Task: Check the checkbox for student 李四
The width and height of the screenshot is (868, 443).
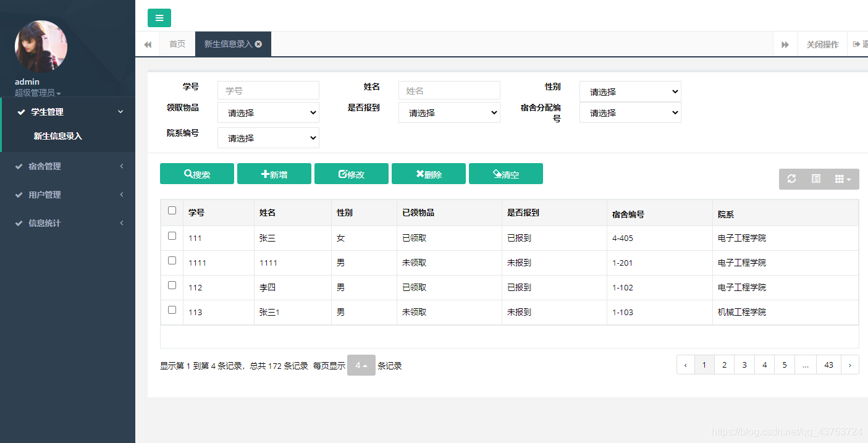Action: tap(172, 285)
